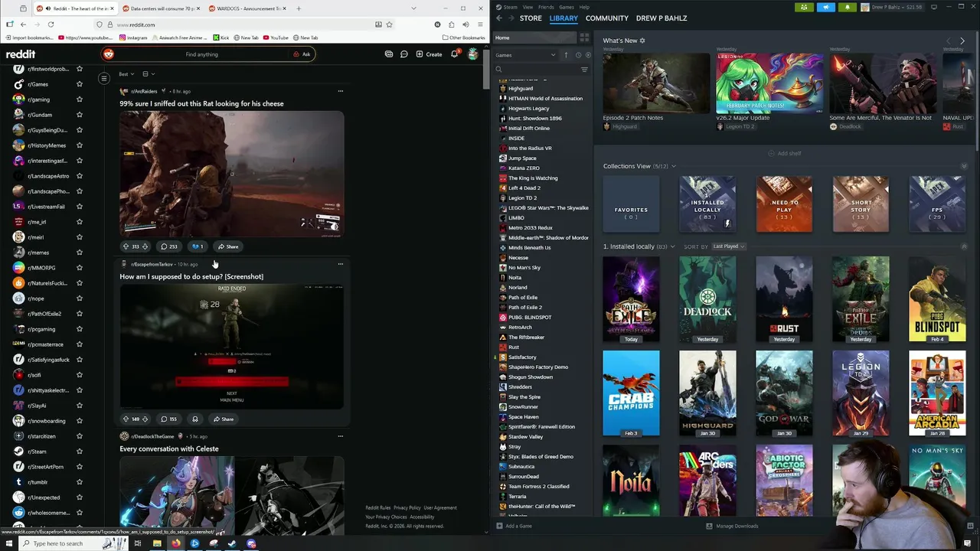Open the Last Played sort dropdown
Screen dimensions: 980x551
coord(728,246)
